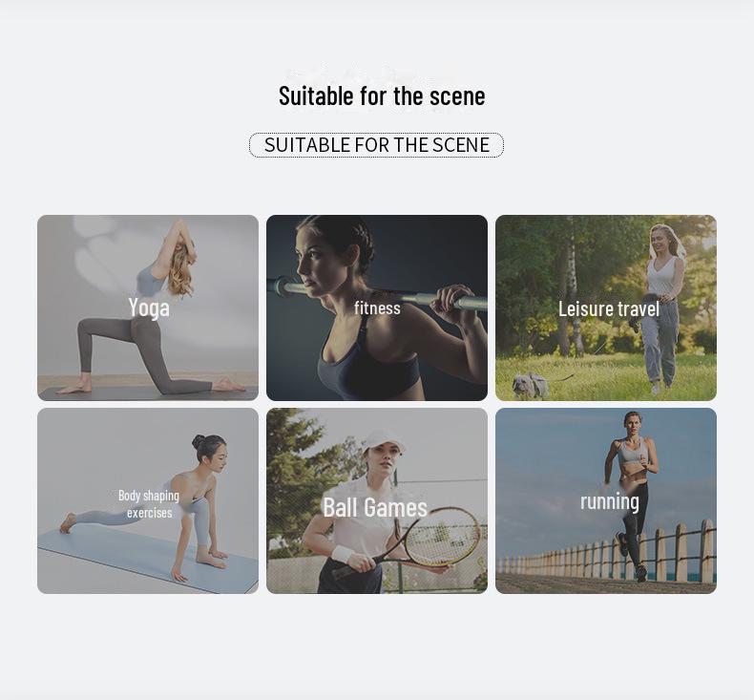Viewport: 754px width, 700px height.
Task: Click the white cap of tennis player
Action: pos(384,441)
